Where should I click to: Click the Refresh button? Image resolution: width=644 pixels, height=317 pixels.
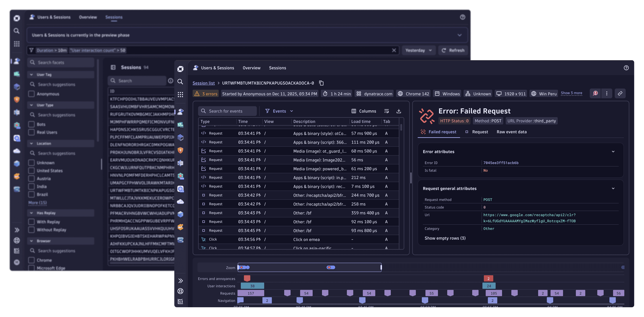point(453,50)
